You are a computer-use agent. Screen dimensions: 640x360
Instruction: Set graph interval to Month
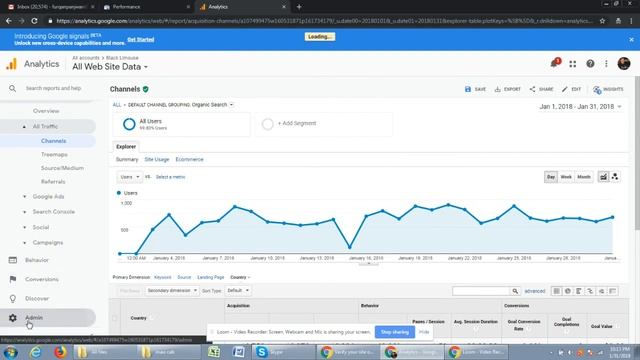click(x=584, y=177)
